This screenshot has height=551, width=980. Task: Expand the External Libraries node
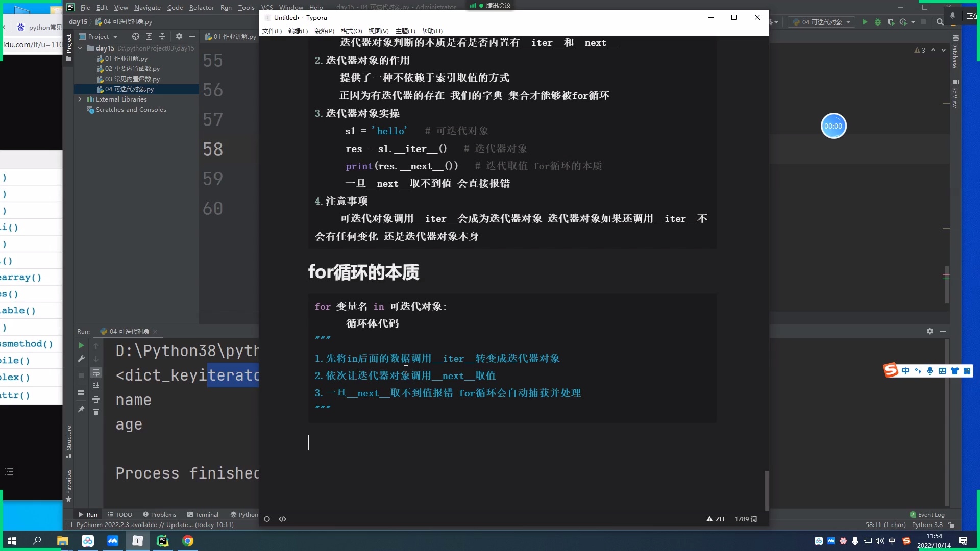coord(80,99)
